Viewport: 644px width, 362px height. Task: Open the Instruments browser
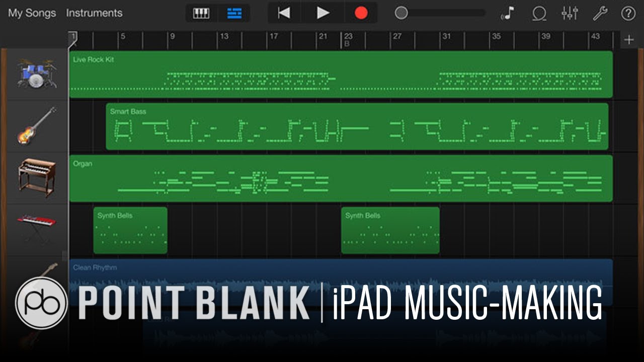pos(94,13)
